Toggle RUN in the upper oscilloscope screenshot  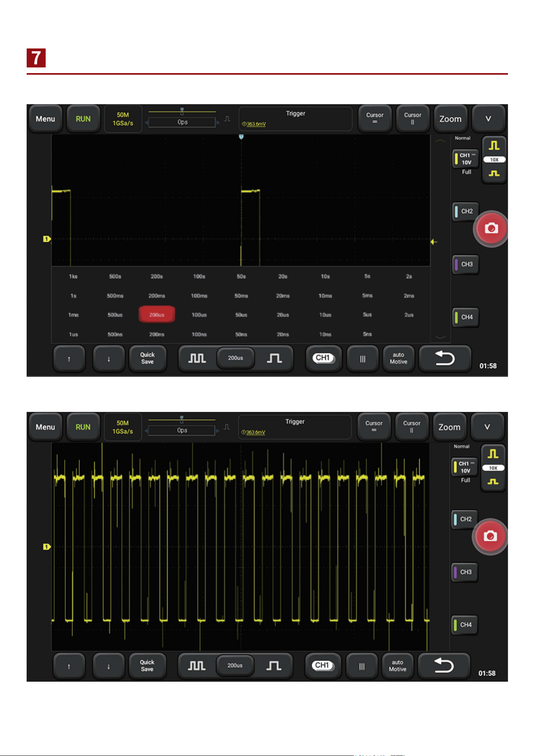[83, 119]
